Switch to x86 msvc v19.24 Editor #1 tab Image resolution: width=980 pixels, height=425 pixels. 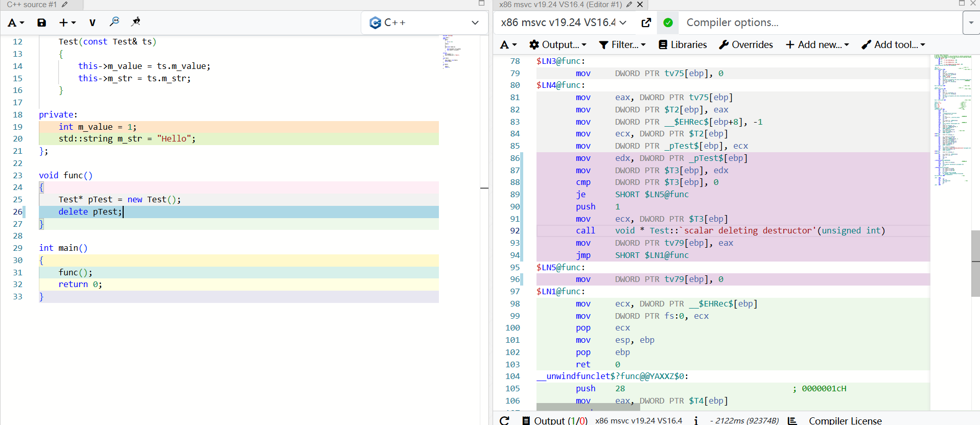pyautogui.click(x=560, y=5)
